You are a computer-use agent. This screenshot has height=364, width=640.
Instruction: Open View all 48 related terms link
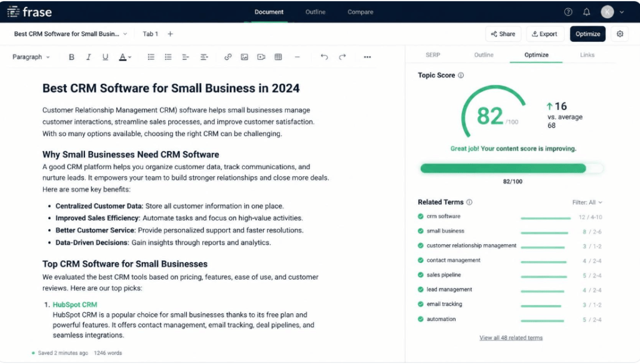[511, 338]
